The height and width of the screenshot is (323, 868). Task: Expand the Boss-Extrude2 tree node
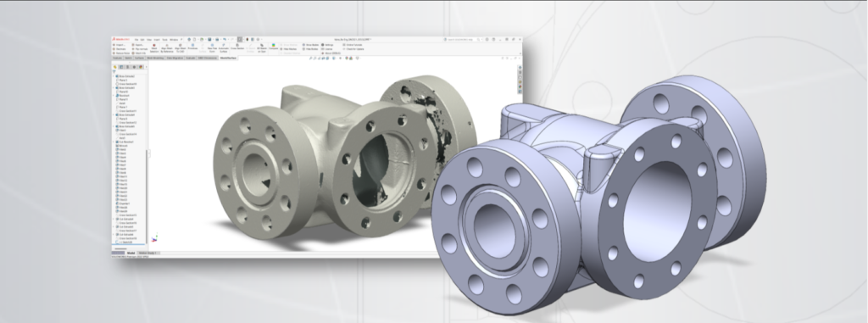[113, 76]
